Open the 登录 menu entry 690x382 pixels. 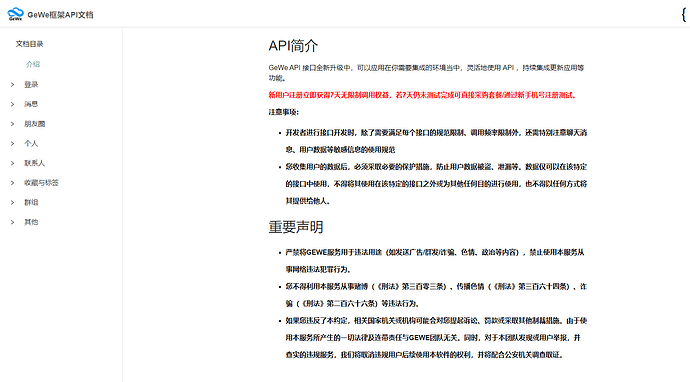[x=31, y=84]
